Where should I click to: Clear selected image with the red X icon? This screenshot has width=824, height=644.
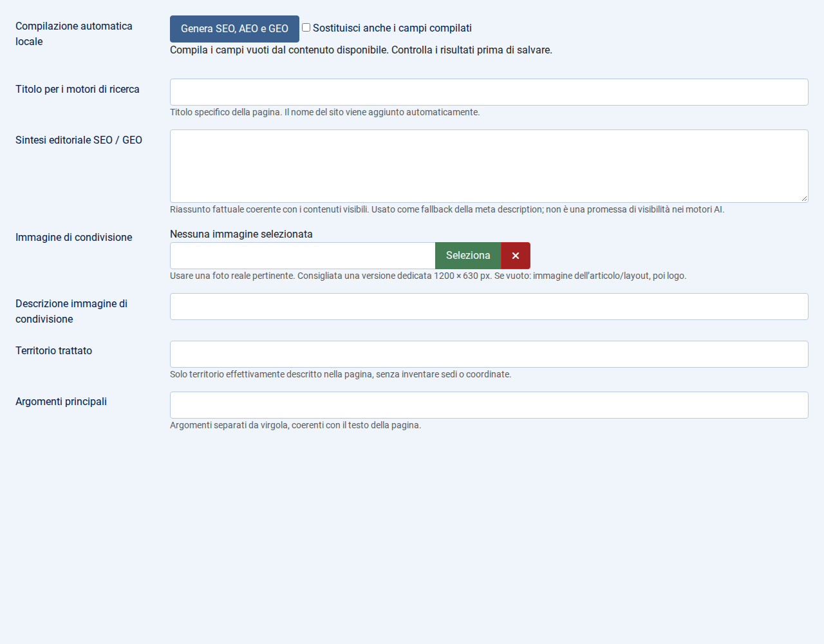click(x=516, y=256)
